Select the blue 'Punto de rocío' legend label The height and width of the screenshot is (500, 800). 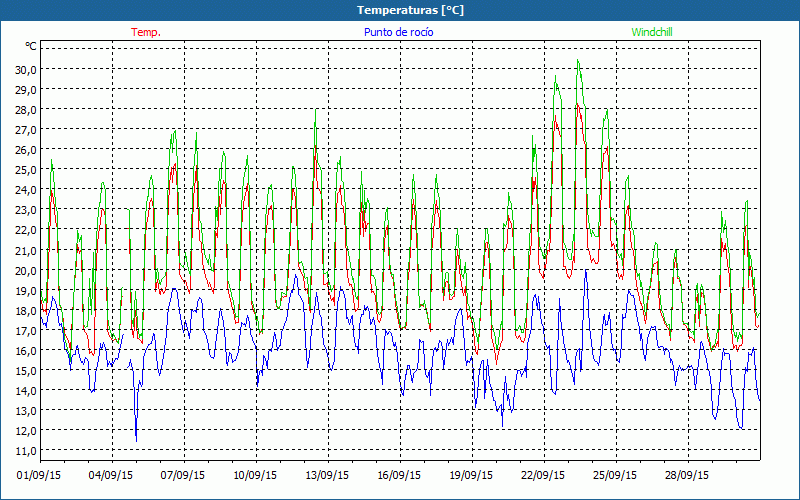(398, 32)
